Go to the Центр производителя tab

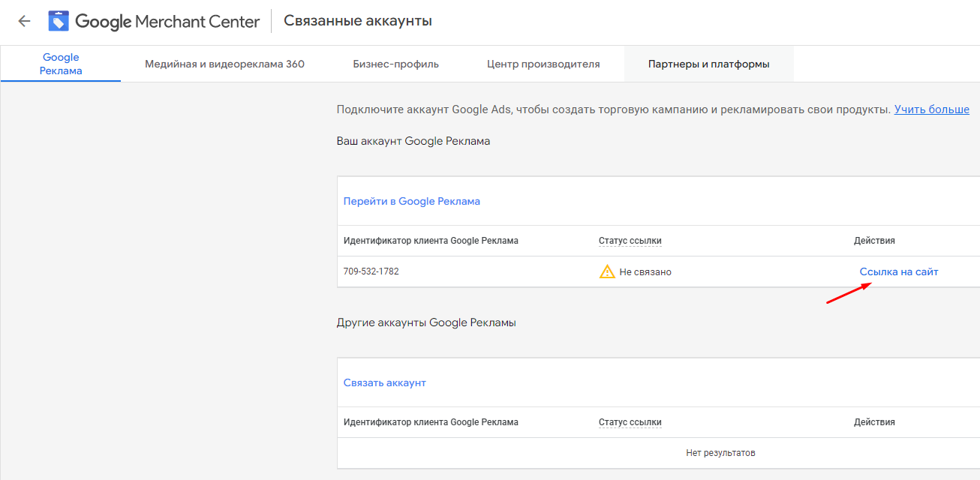pos(543,64)
